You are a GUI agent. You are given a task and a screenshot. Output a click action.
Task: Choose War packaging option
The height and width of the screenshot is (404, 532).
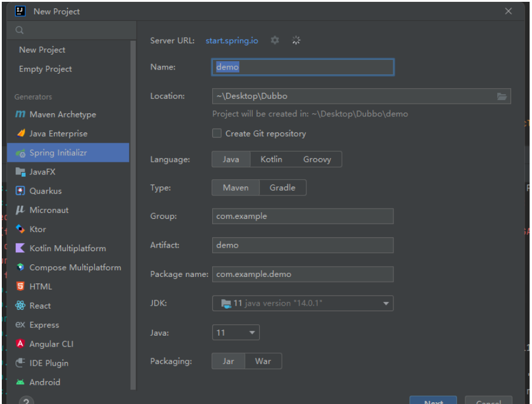point(263,361)
